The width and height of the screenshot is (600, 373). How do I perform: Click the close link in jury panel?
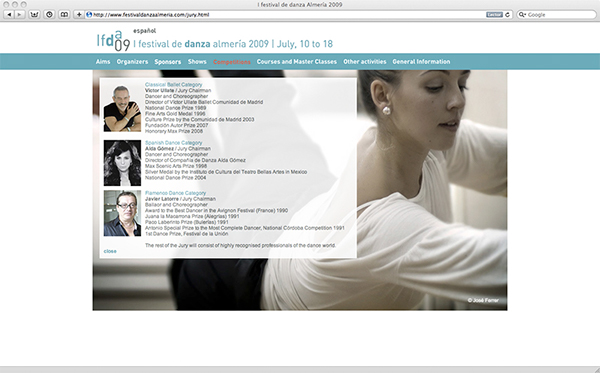point(110,251)
